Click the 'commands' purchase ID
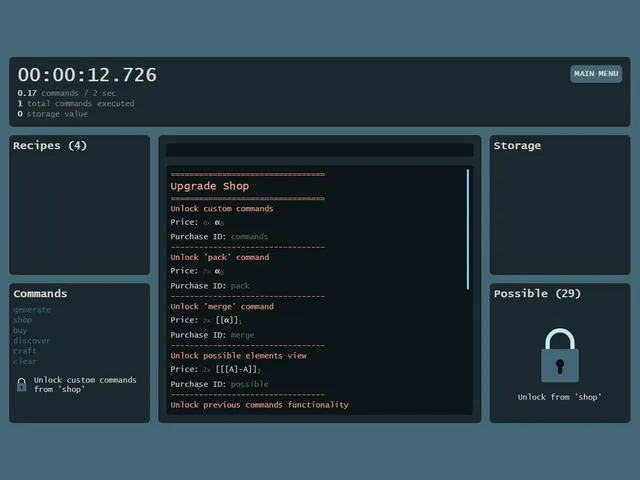The image size is (640, 480). coord(249,237)
